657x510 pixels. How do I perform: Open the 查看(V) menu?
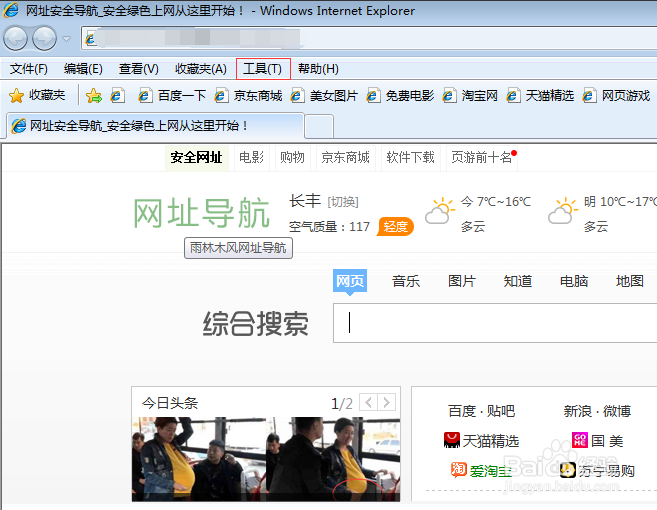point(139,69)
